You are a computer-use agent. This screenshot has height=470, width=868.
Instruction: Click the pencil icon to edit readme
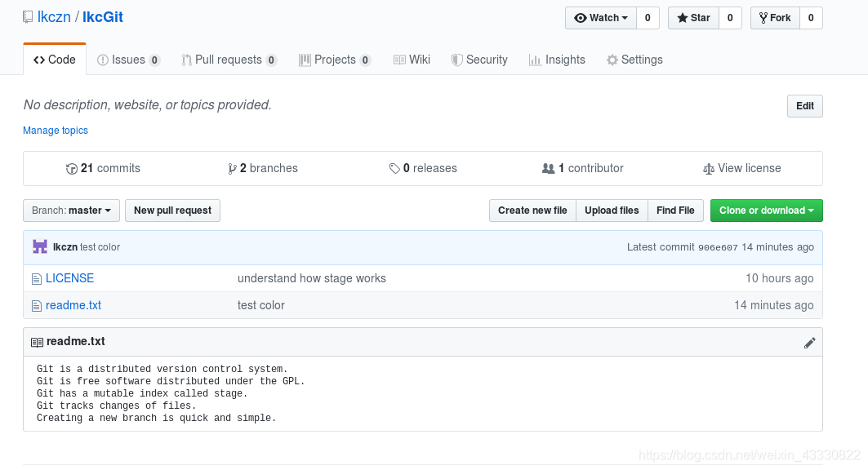[810, 343]
